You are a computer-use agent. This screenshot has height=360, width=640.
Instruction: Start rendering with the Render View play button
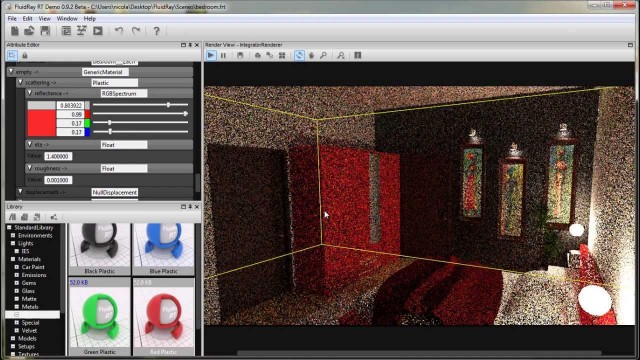211,55
